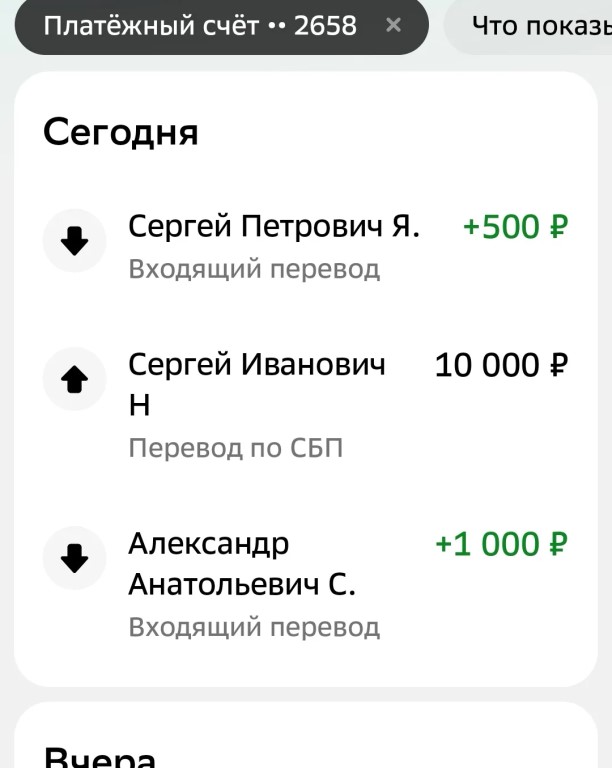
Task: Tap outgoing arrow icon for Сергей Иванович
Action: point(74,379)
